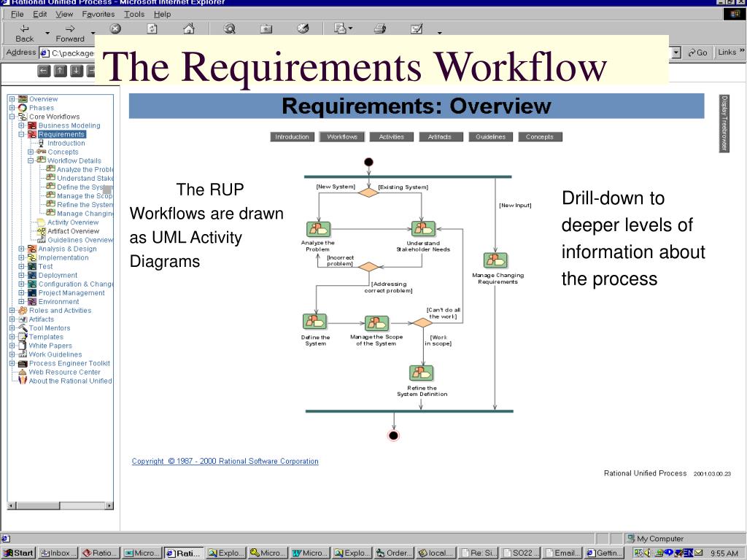The width and height of the screenshot is (747, 560).
Task: Select Tool Mentors in the tree
Action: click(50, 328)
